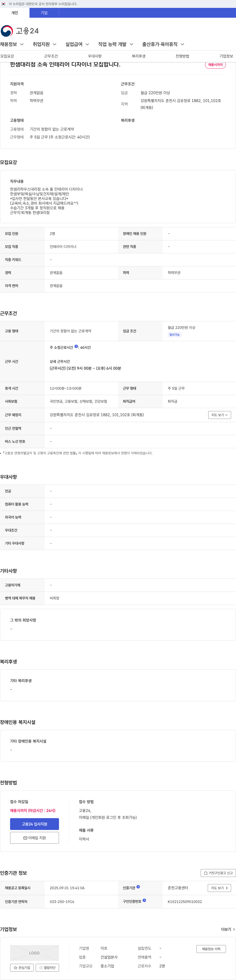Expand the 출산휴가·육아휴직 menu
Image resolution: width=236 pixels, height=980 pixels.
(x=163, y=45)
